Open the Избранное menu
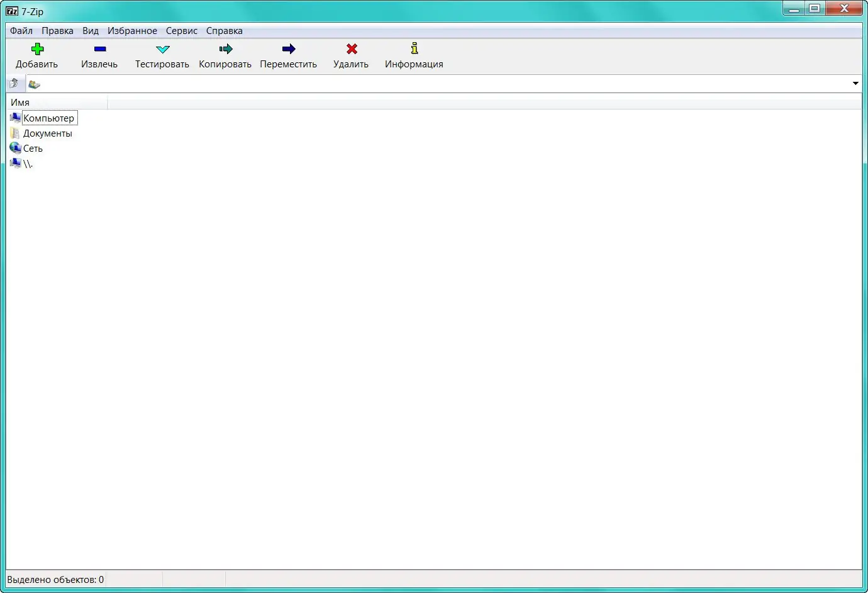 [x=132, y=31]
